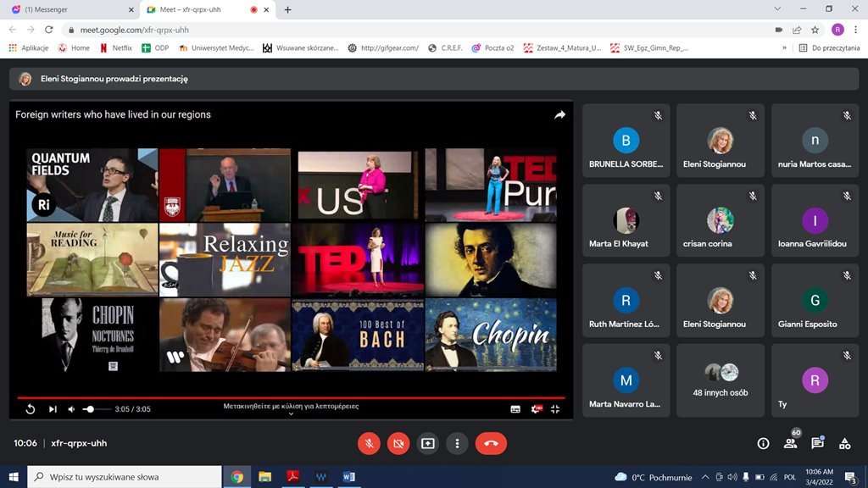Open the Windows notification center icon

[851, 477]
